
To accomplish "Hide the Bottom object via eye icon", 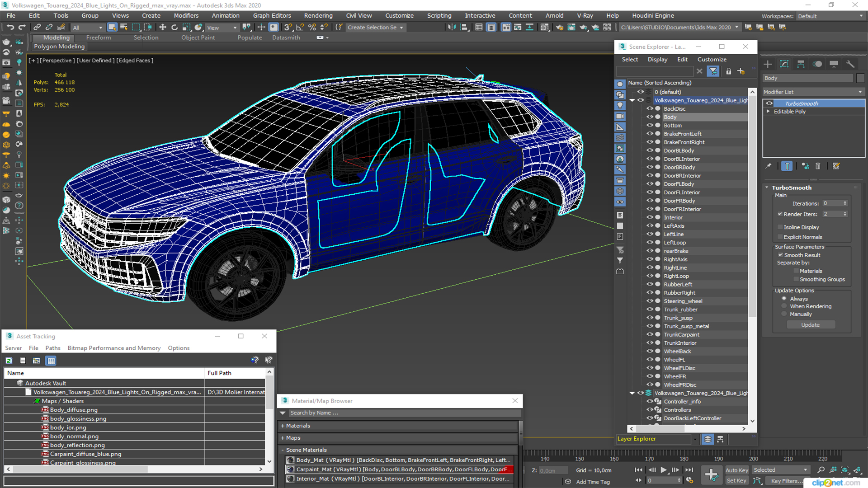I will (650, 126).
